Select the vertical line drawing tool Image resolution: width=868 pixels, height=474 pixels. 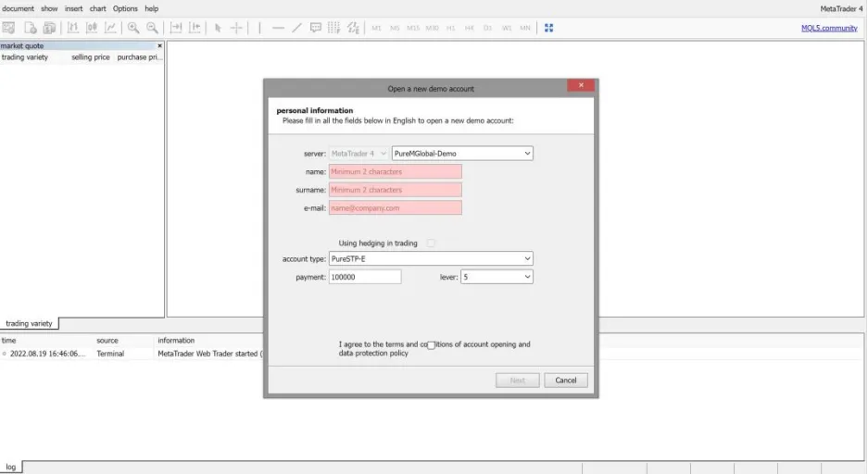click(259, 28)
